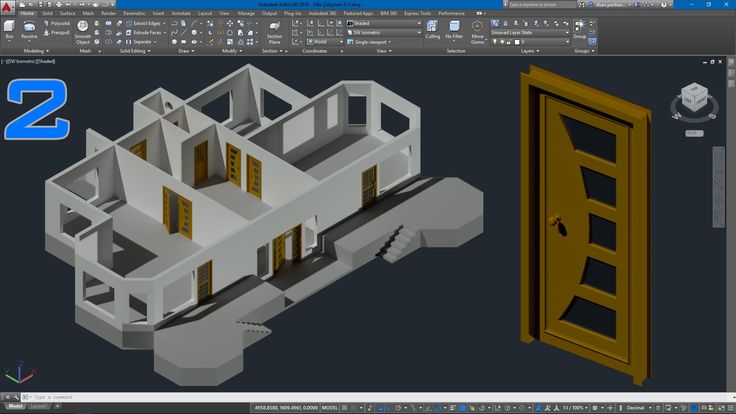
Task: Click the infocenter help question mark icon
Action: coord(664,5)
